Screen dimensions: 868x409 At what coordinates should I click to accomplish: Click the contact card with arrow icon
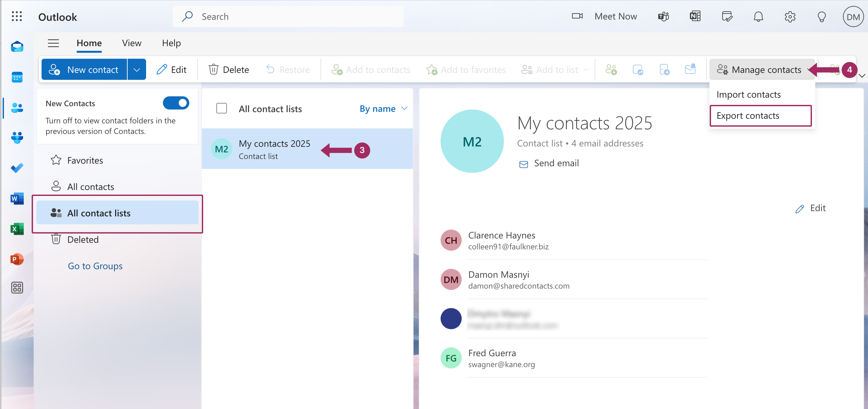[664, 69]
